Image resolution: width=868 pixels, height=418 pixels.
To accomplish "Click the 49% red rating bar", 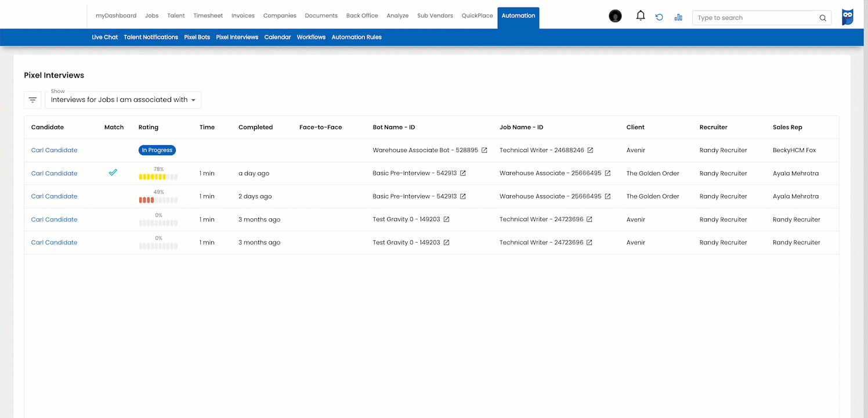I will pyautogui.click(x=158, y=200).
